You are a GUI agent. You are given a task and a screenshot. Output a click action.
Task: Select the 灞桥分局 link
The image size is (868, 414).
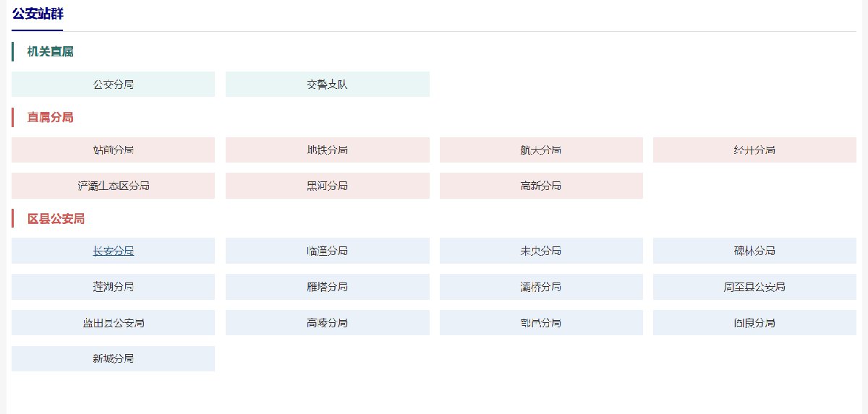(541, 287)
